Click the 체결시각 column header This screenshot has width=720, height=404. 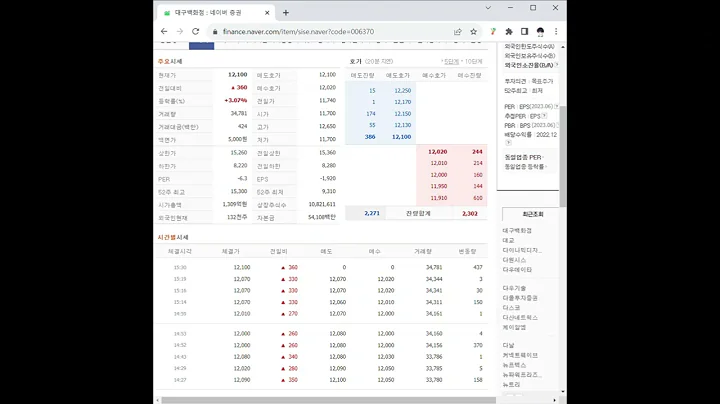pyautogui.click(x=180, y=252)
